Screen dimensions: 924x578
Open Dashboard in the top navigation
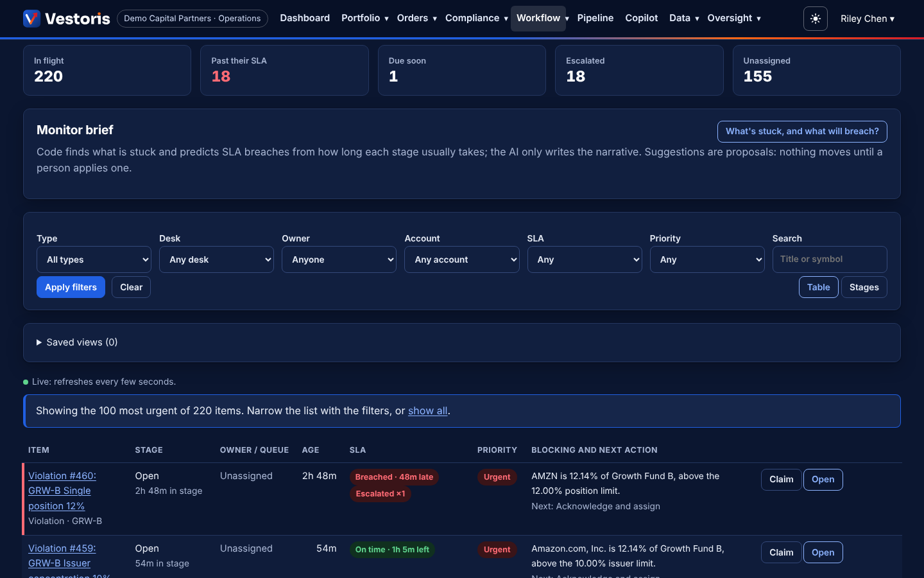coord(305,18)
